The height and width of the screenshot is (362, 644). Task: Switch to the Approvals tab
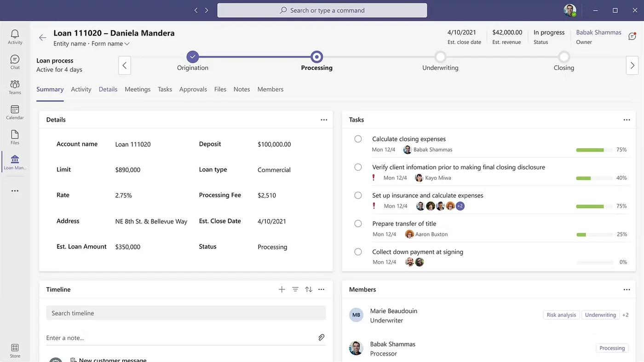[x=193, y=89]
